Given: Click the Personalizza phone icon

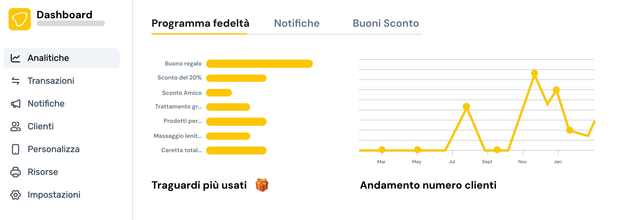Looking at the screenshot, I should pos(15,149).
